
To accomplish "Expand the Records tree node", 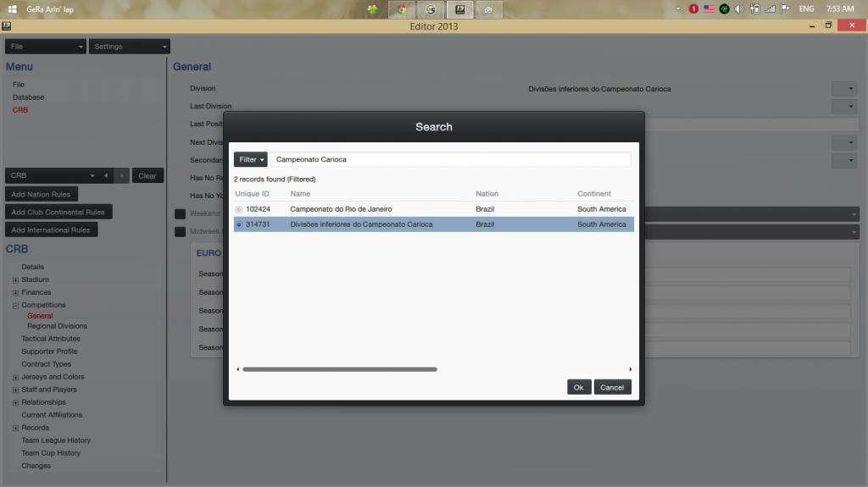I will (x=15, y=429).
